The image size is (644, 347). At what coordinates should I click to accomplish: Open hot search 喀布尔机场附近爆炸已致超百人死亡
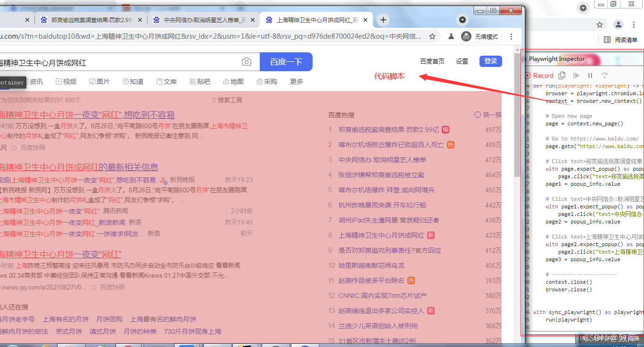[x=391, y=145]
